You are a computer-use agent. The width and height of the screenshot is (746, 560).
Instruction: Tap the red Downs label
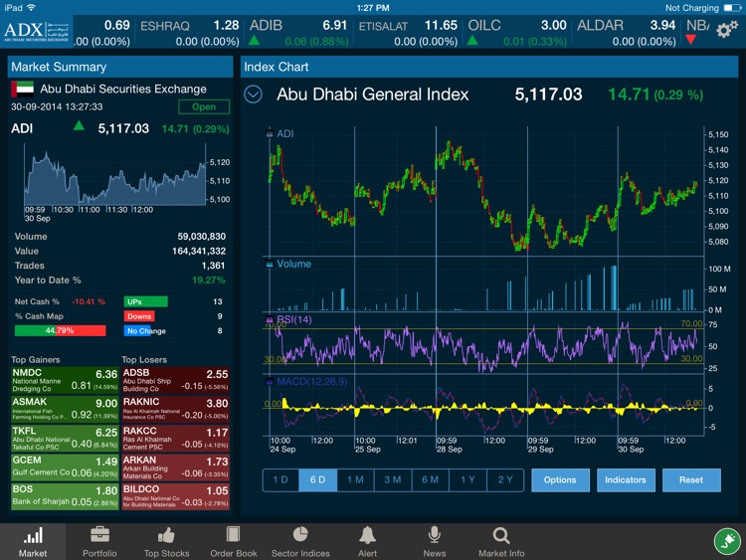[x=139, y=316]
